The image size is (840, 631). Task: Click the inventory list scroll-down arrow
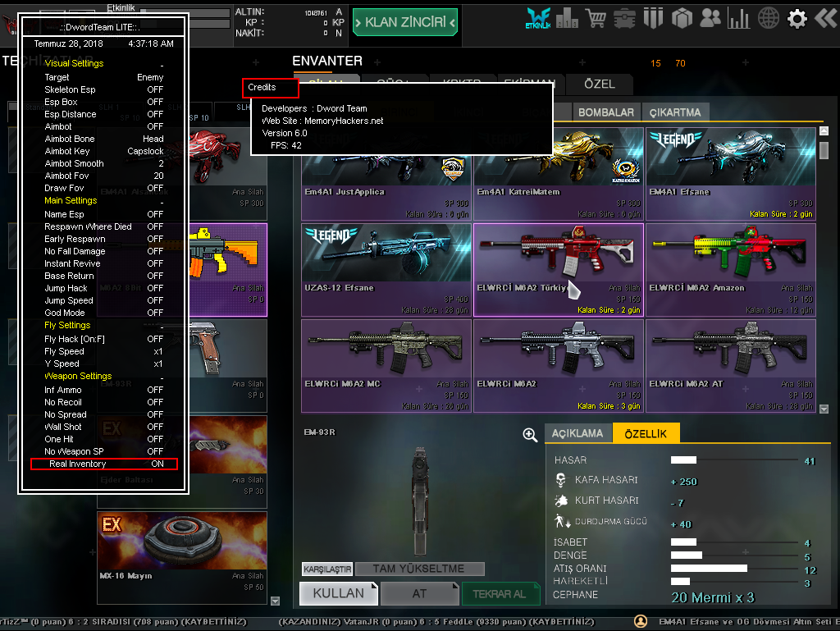tap(824, 409)
